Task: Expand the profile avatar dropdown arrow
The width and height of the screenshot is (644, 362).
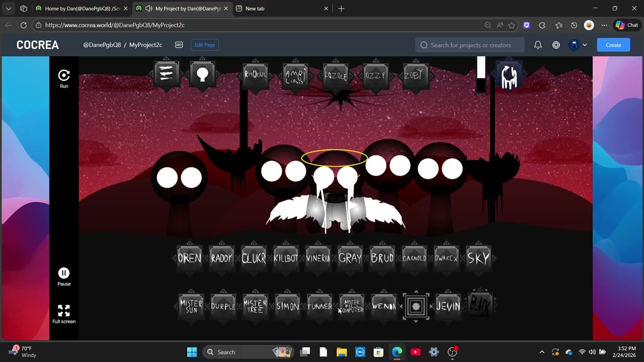Action: pyautogui.click(x=585, y=45)
